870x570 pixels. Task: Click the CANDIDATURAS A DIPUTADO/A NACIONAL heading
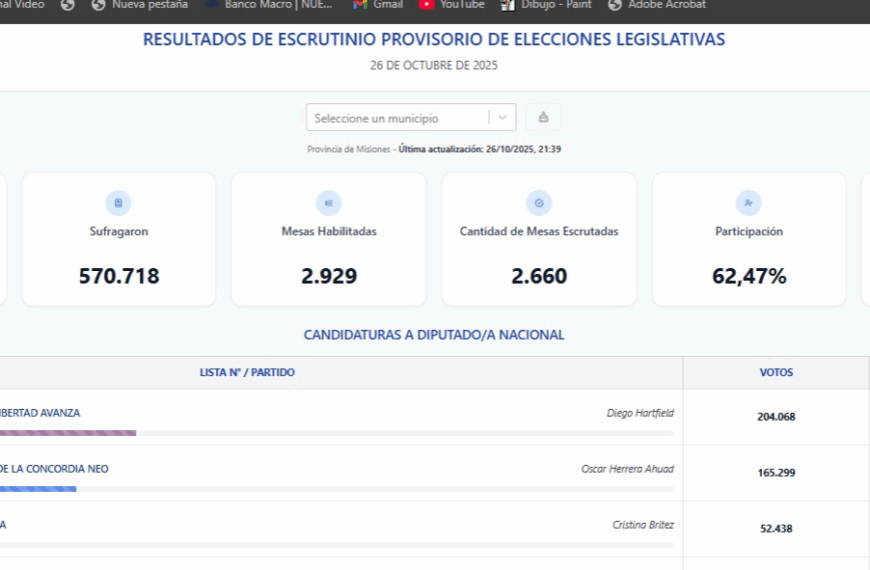coord(434,335)
